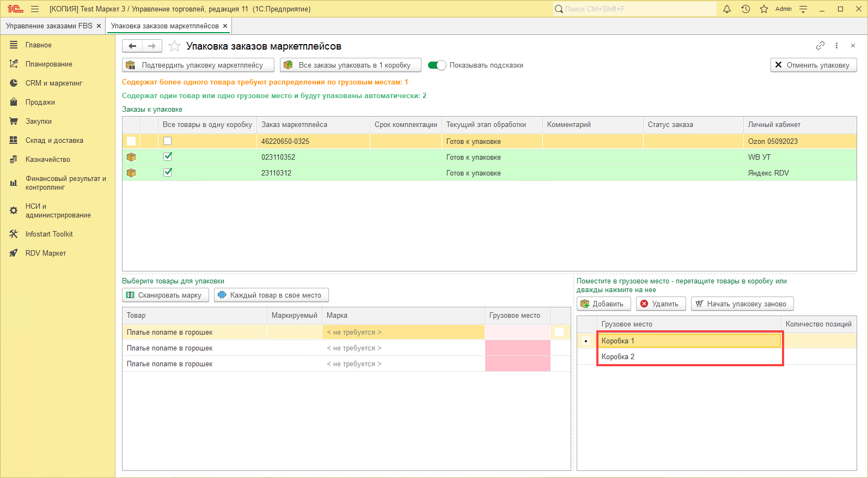Close the Упаковка заказов маркетплейсов tab
This screenshot has height=478, width=868.
pyautogui.click(x=225, y=26)
